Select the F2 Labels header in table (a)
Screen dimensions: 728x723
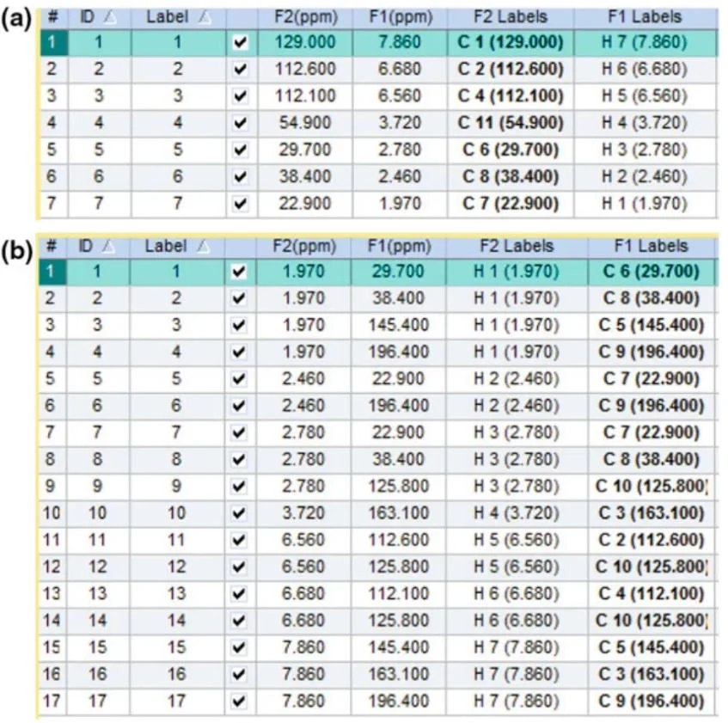[x=511, y=17]
